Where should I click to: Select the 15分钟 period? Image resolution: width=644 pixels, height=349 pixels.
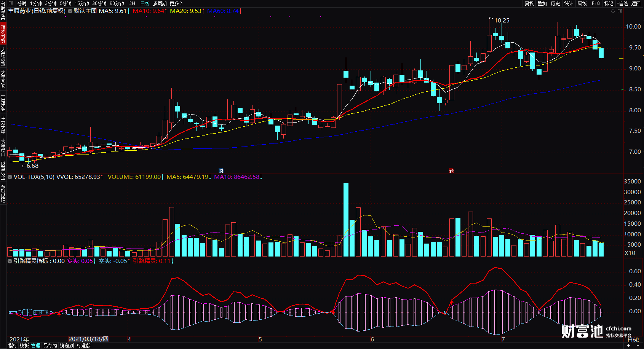(x=82, y=3)
